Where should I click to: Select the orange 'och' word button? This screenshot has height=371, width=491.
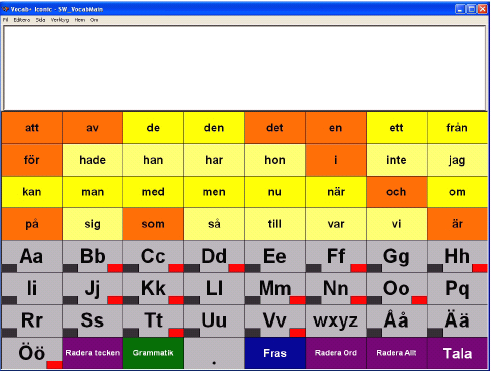point(397,192)
